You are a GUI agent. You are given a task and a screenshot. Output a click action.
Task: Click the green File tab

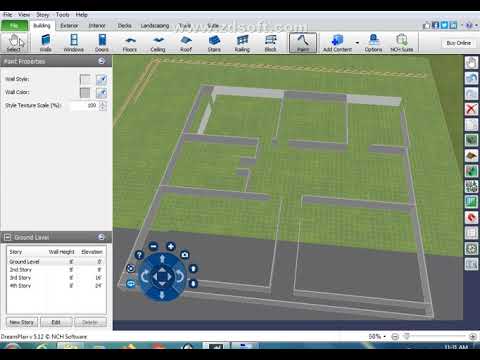(14, 25)
